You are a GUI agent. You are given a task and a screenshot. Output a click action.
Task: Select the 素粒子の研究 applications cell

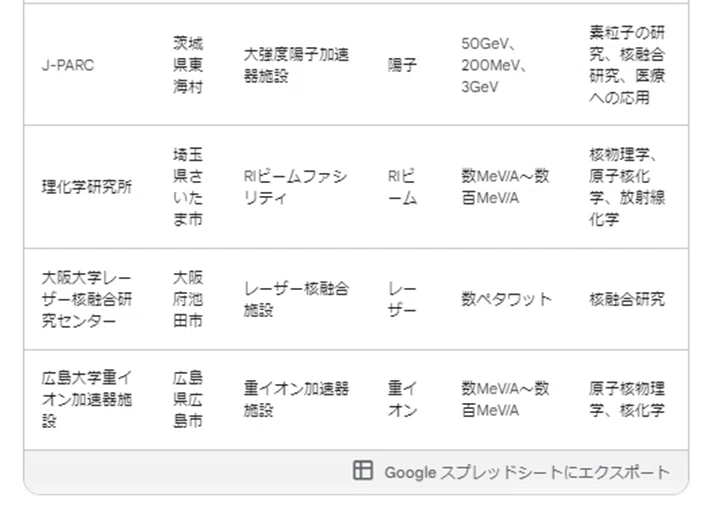click(x=627, y=65)
